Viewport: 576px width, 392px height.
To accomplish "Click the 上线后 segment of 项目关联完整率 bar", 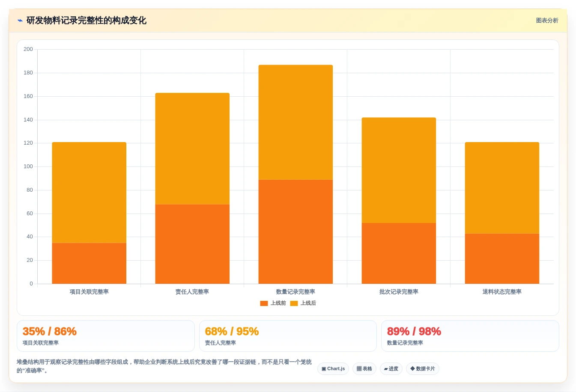I will (x=89, y=193).
